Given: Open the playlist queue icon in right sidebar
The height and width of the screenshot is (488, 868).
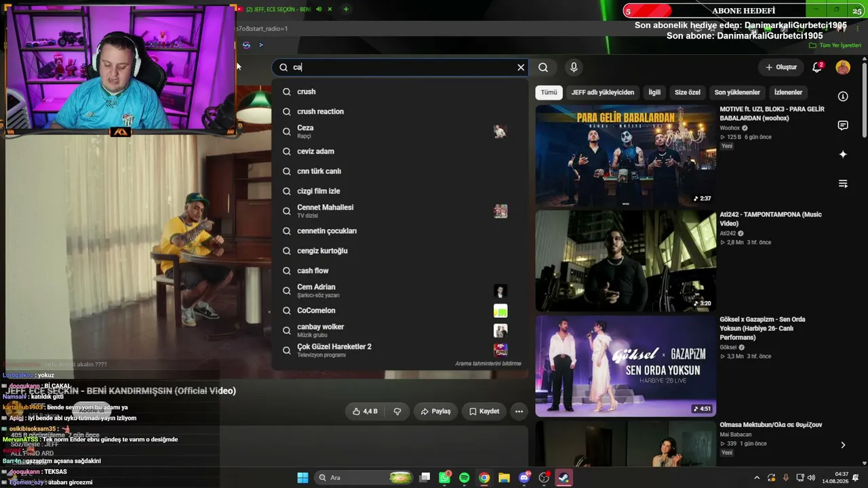Looking at the screenshot, I should point(843,184).
